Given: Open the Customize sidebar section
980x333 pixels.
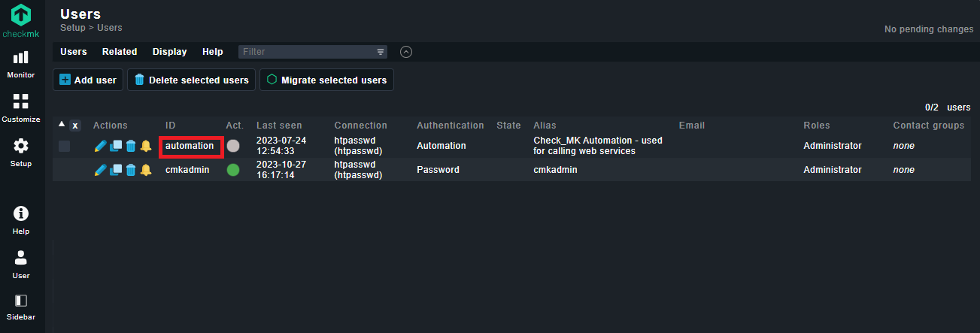Looking at the screenshot, I should (21, 108).
